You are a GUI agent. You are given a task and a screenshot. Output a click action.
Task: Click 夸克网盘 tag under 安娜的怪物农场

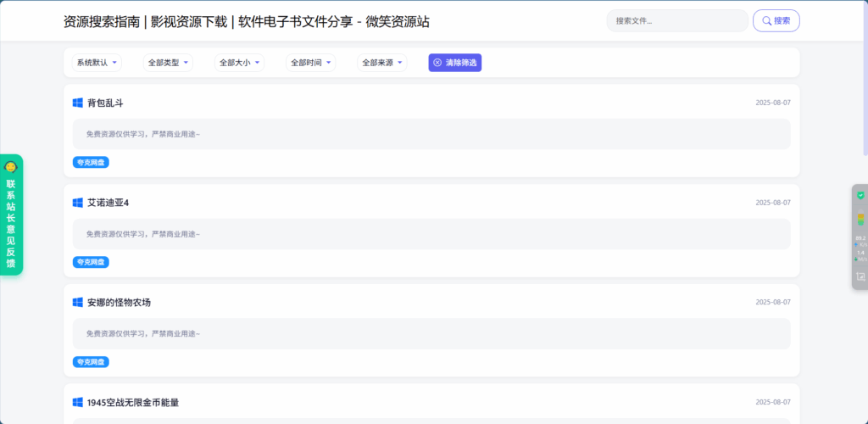pyautogui.click(x=91, y=361)
